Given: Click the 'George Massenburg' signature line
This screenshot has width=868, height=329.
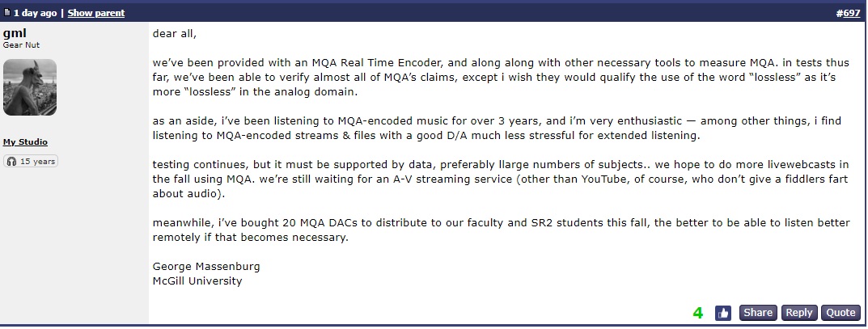Looking at the screenshot, I should point(206,266).
